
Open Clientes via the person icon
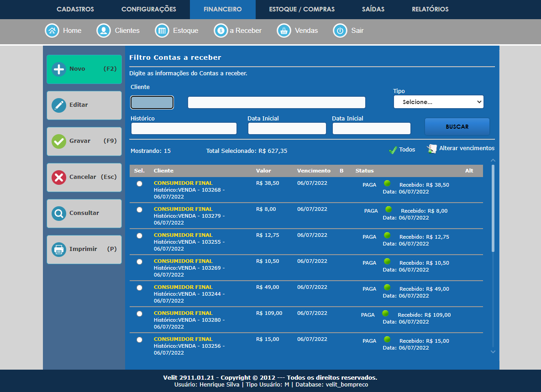104,31
